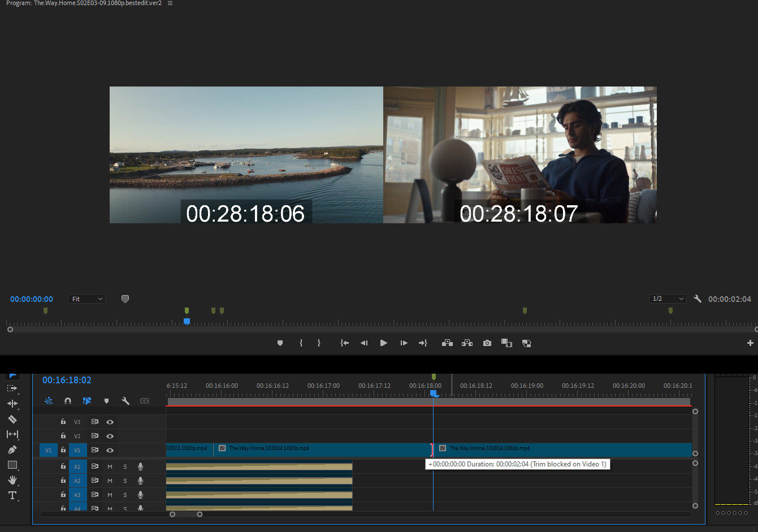
Task: Target the V2 track header label
Action: (x=77, y=436)
